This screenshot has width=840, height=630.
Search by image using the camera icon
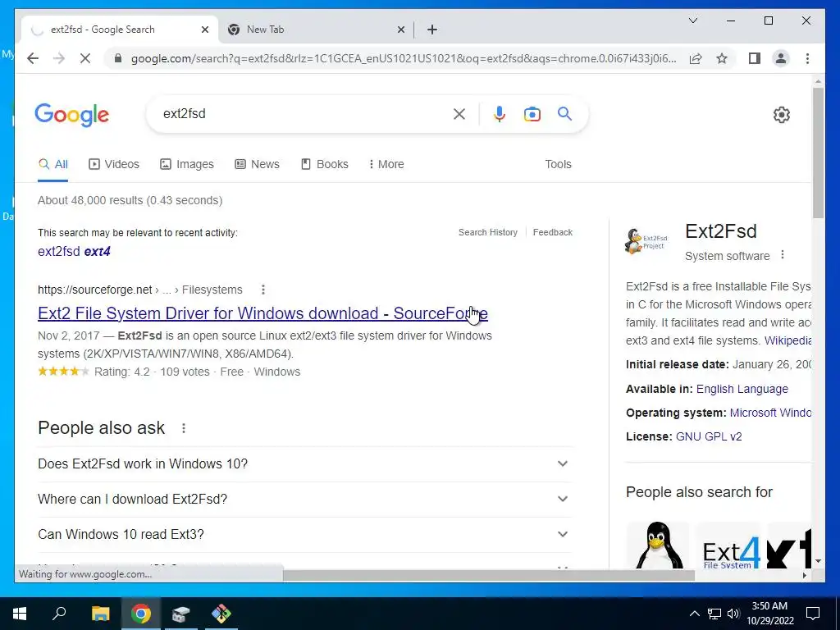tap(532, 114)
